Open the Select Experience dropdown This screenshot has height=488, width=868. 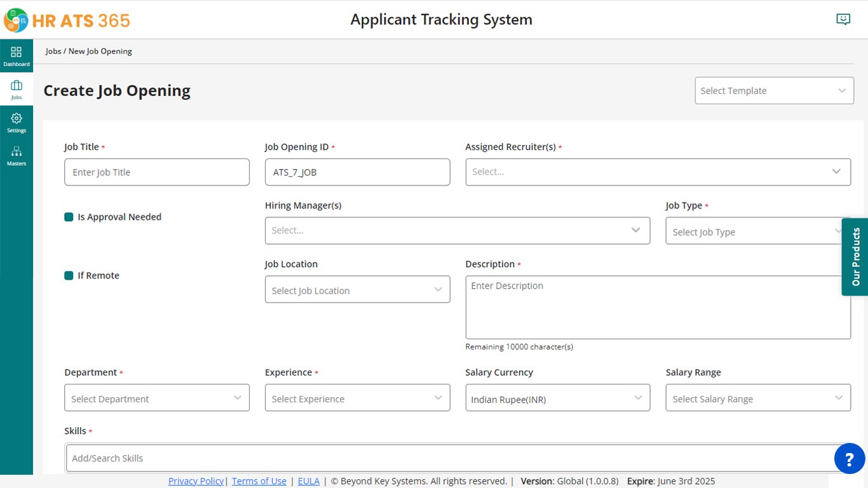(x=357, y=398)
